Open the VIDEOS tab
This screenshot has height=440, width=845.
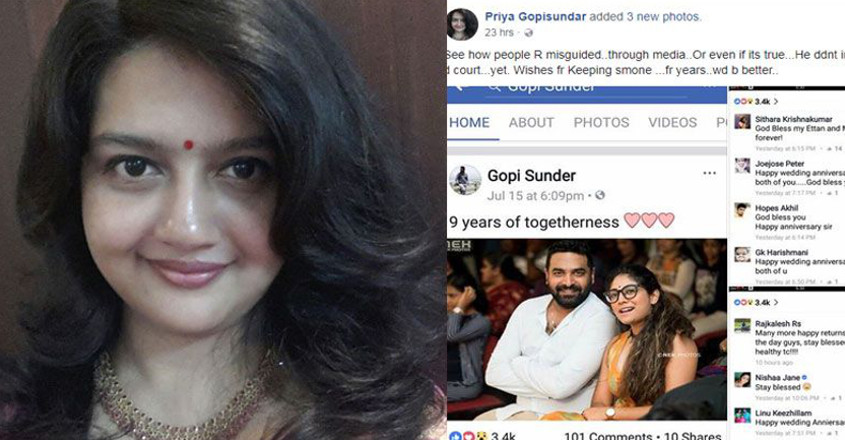[x=672, y=122]
